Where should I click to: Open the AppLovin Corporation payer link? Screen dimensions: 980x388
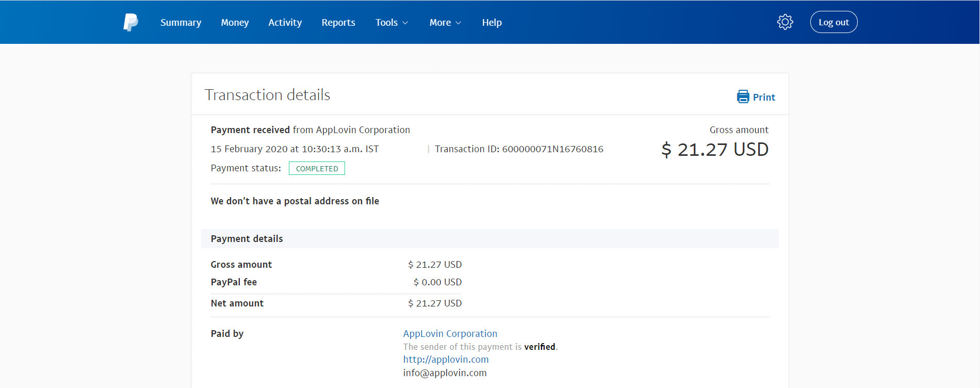click(450, 334)
